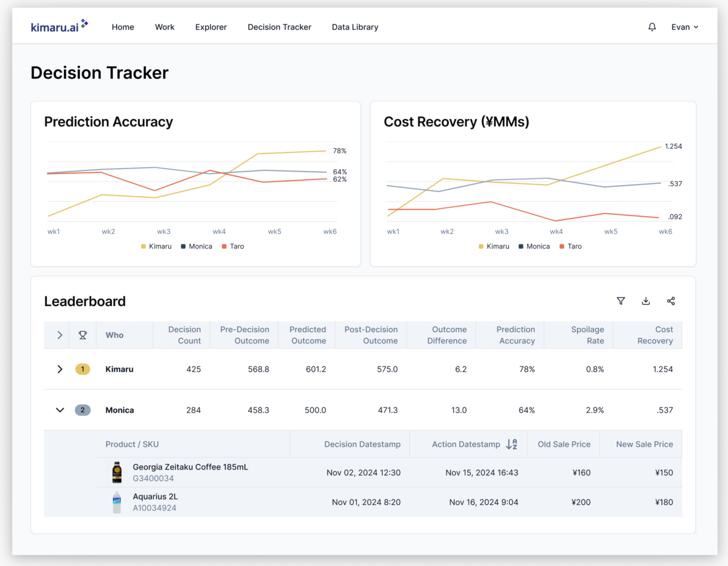
Task: Select the Georgia Zeitaku Coffee 185mL name
Action: (190, 467)
